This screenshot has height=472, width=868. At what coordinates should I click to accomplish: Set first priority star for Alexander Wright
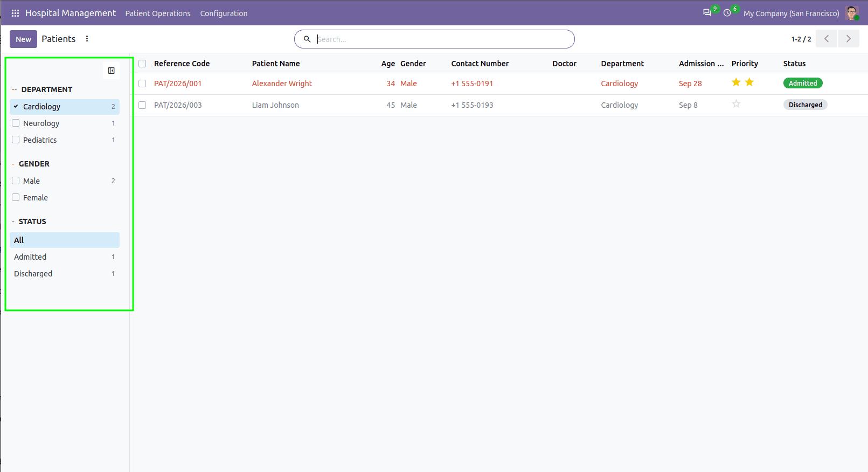pos(736,82)
